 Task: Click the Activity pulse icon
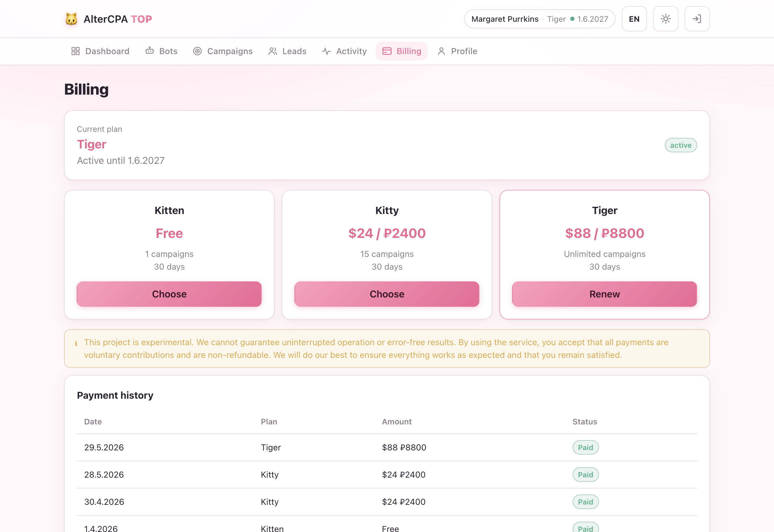[x=326, y=51]
